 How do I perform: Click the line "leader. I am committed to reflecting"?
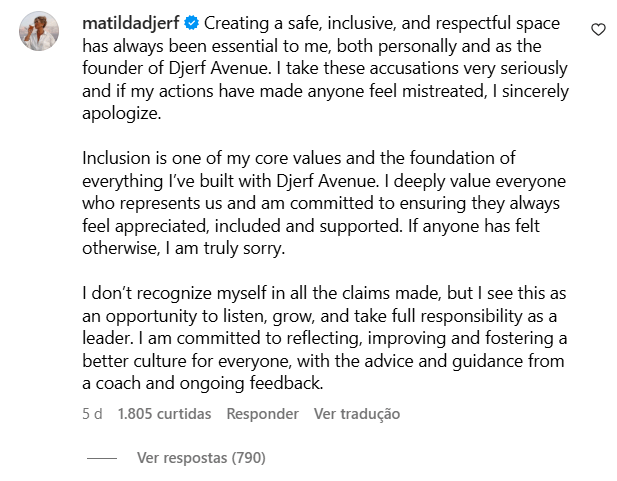[325, 339]
